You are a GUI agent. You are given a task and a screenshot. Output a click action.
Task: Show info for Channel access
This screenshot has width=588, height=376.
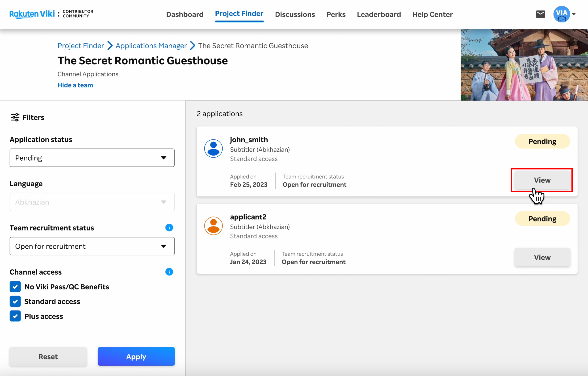click(169, 272)
